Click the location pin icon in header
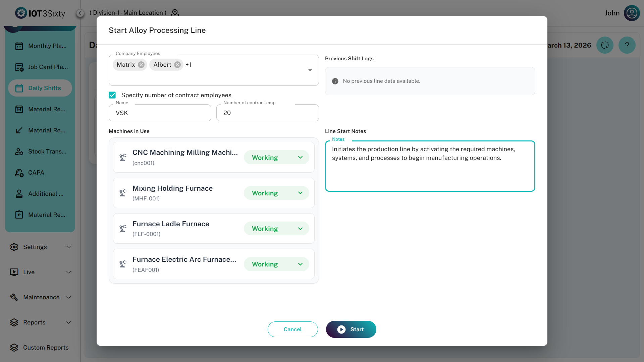 pos(175,13)
